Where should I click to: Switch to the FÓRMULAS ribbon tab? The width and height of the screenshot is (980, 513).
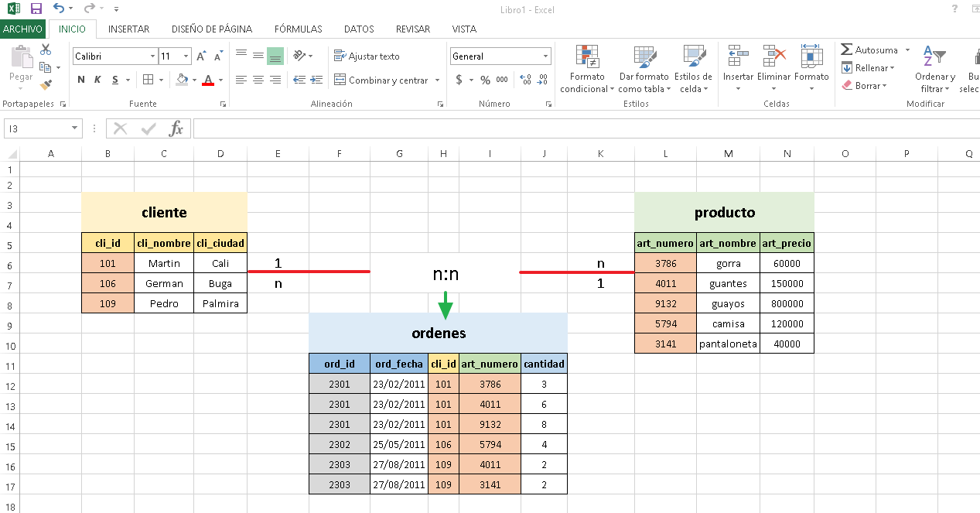(298, 29)
